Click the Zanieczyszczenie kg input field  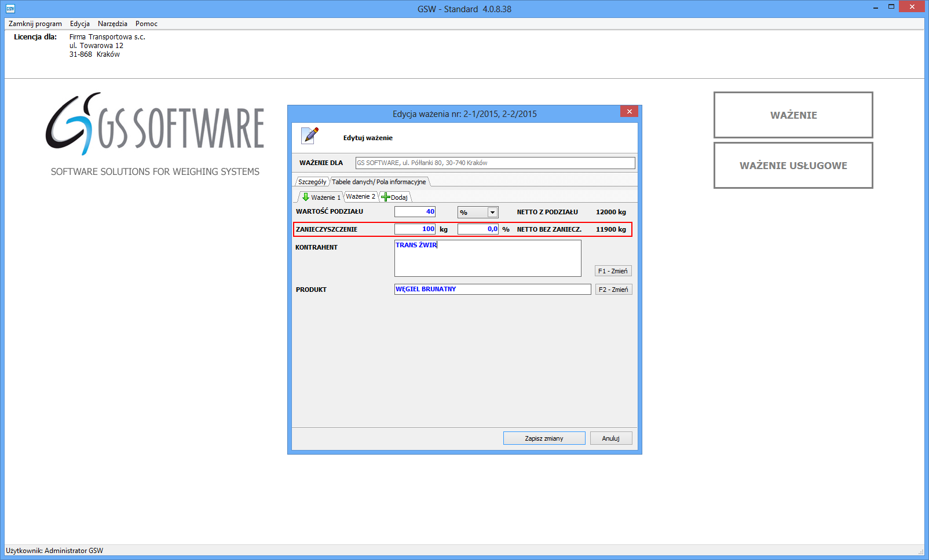click(x=415, y=229)
